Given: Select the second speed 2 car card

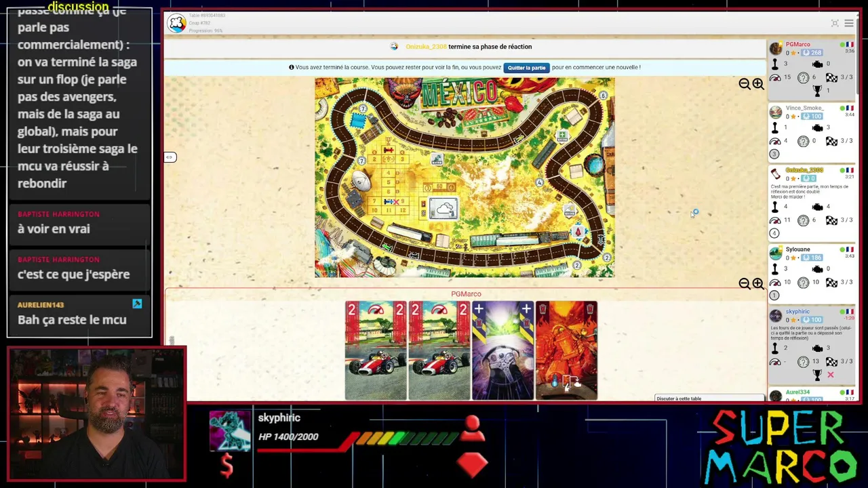Looking at the screenshot, I should [x=439, y=350].
